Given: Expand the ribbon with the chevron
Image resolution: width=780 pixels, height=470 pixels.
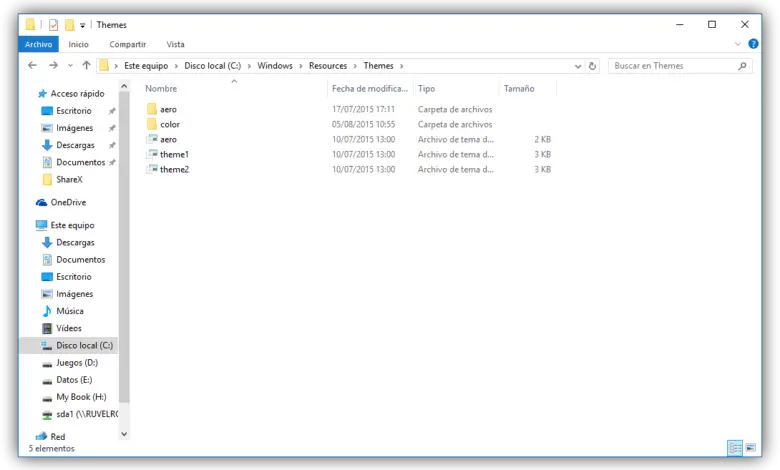Looking at the screenshot, I should pos(737,44).
